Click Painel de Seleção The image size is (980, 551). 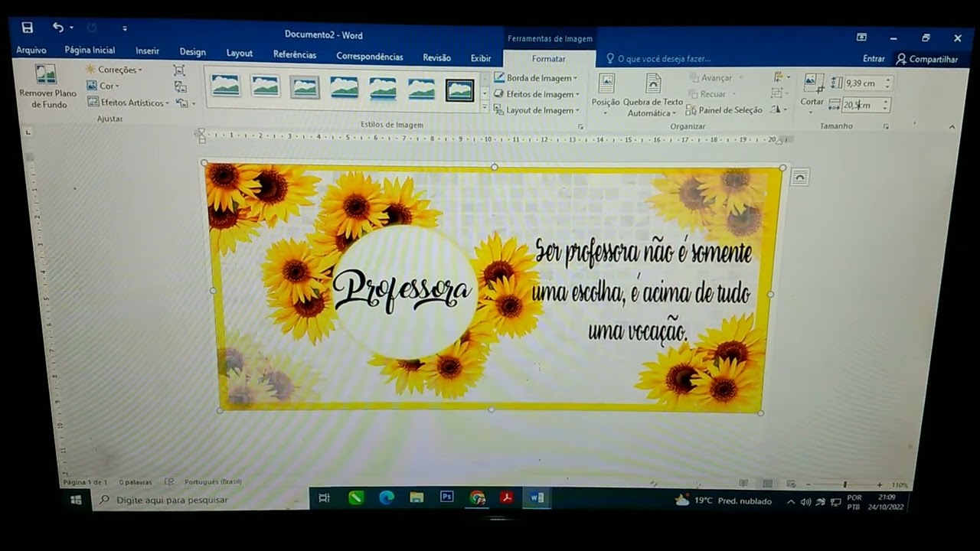coord(724,110)
